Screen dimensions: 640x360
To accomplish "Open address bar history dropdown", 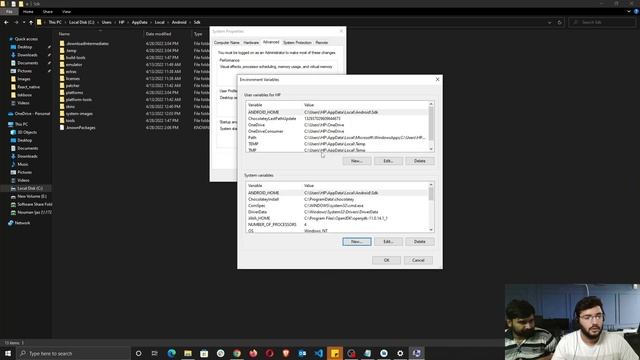I will [x=549, y=22].
